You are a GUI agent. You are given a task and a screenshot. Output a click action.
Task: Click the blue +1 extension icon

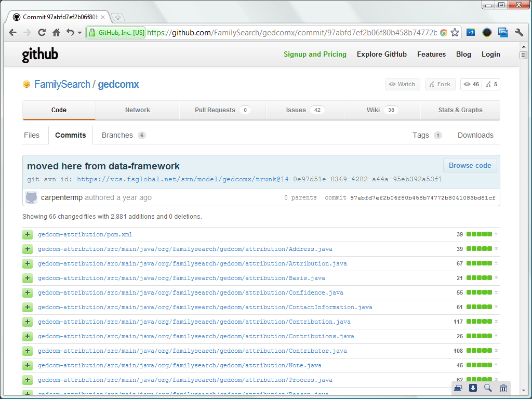[471, 33]
